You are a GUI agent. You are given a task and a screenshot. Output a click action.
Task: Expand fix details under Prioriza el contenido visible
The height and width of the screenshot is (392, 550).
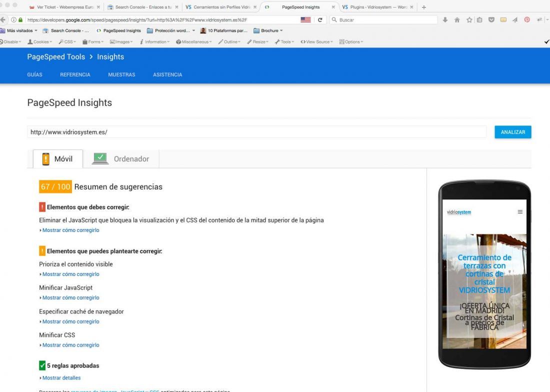pyautogui.click(x=69, y=274)
